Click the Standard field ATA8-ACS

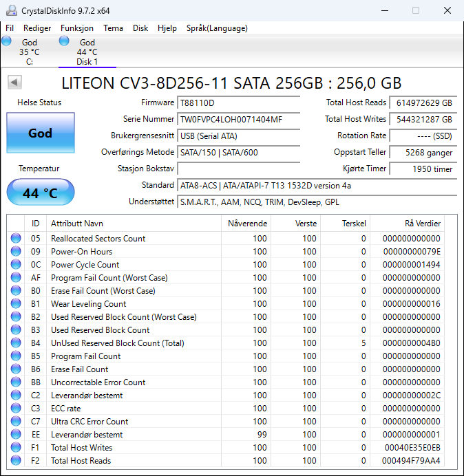pyautogui.click(x=317, y=185)
